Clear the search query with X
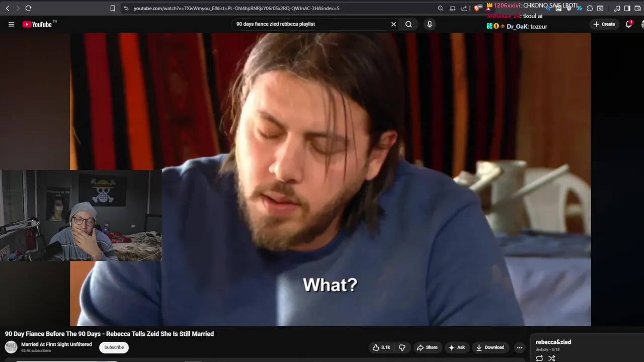The width and height of the screenshot is (644, 362). pyautogui.click(x=393, y=24)
